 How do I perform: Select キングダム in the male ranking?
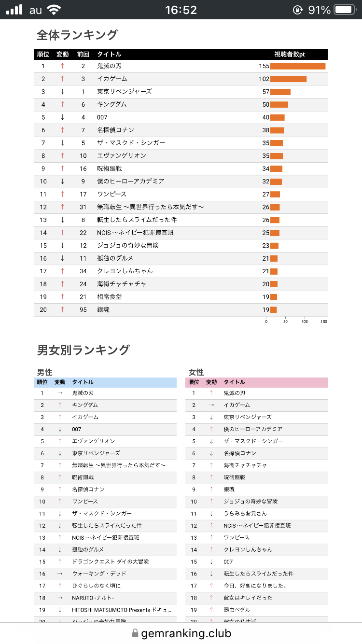point(85,405)
